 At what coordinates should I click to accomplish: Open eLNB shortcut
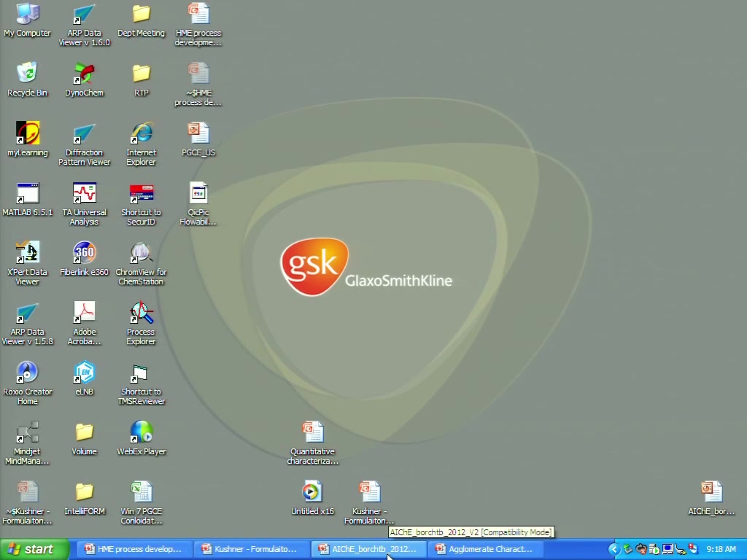85,378
